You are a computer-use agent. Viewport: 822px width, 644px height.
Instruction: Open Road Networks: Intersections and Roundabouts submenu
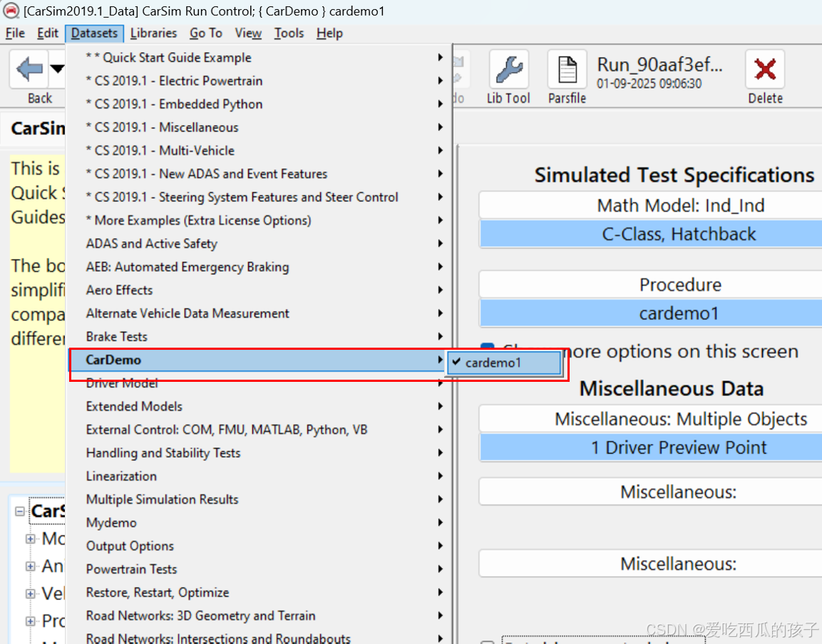(x=258, y=638)
